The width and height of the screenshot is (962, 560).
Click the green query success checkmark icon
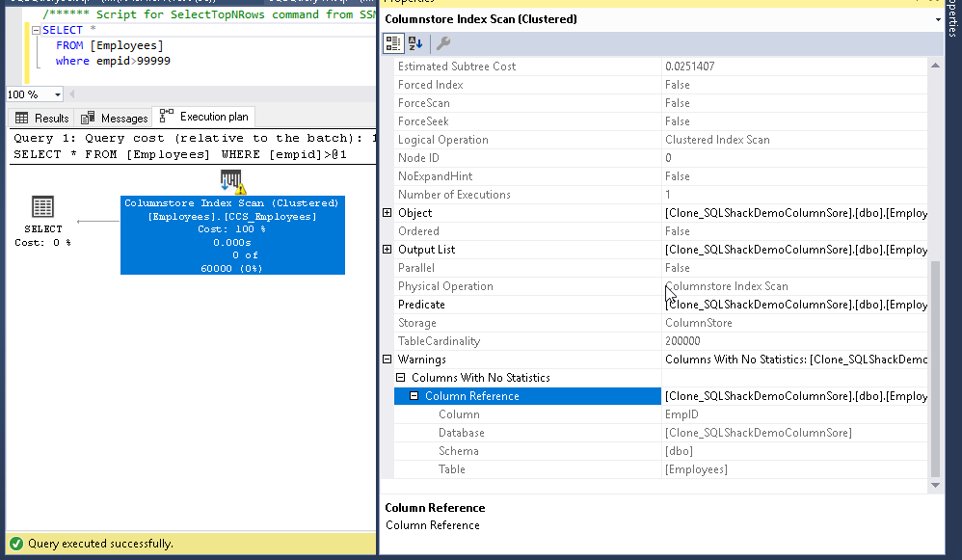coord(16,544)
